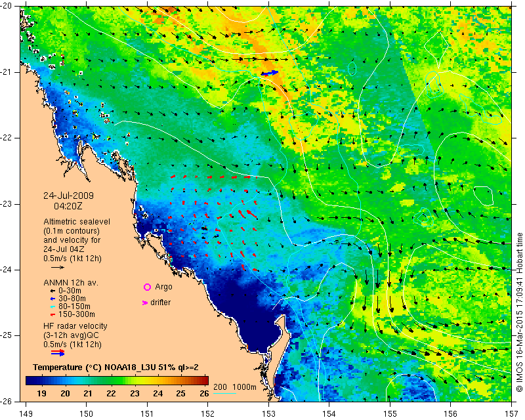Click the Argo magenta circle legend icon
Screen dimensions: 525x420
147,287
